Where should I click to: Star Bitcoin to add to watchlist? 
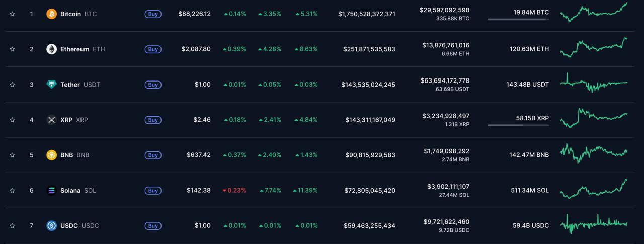[12, 14]
